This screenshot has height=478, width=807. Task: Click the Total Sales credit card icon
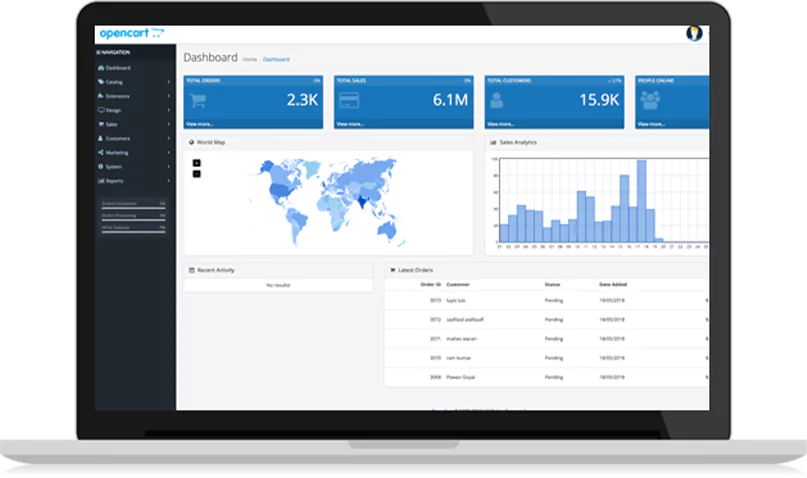(350, 100)
